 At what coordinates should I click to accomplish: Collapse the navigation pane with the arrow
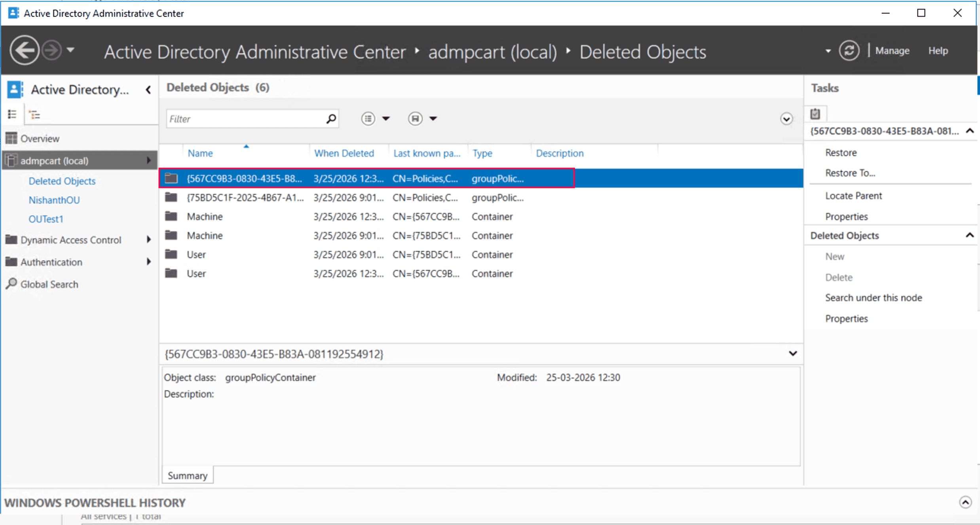coord(148,89)
